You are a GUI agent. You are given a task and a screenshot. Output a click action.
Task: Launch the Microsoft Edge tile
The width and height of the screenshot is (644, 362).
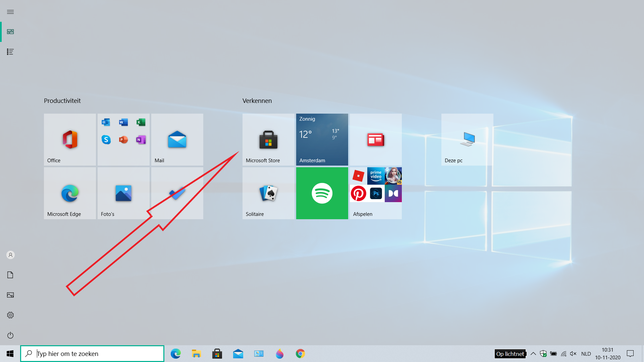pos(70,193)
